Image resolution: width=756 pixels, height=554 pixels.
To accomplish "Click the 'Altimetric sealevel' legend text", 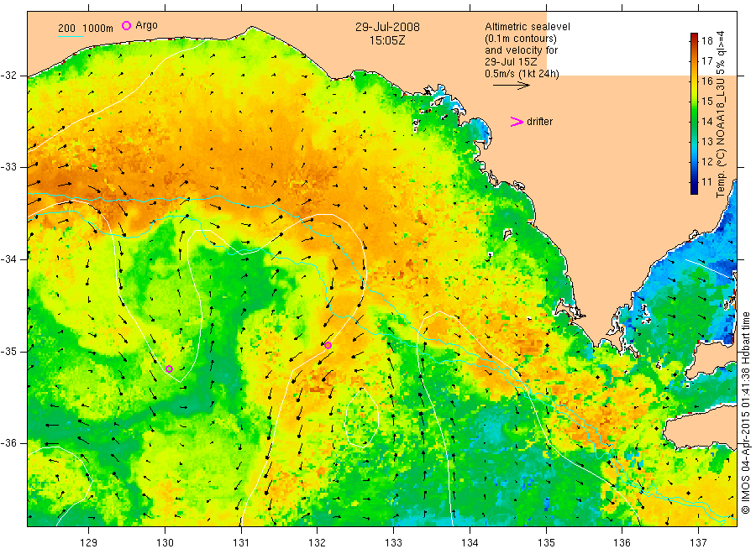I will [x=528, y=27].
